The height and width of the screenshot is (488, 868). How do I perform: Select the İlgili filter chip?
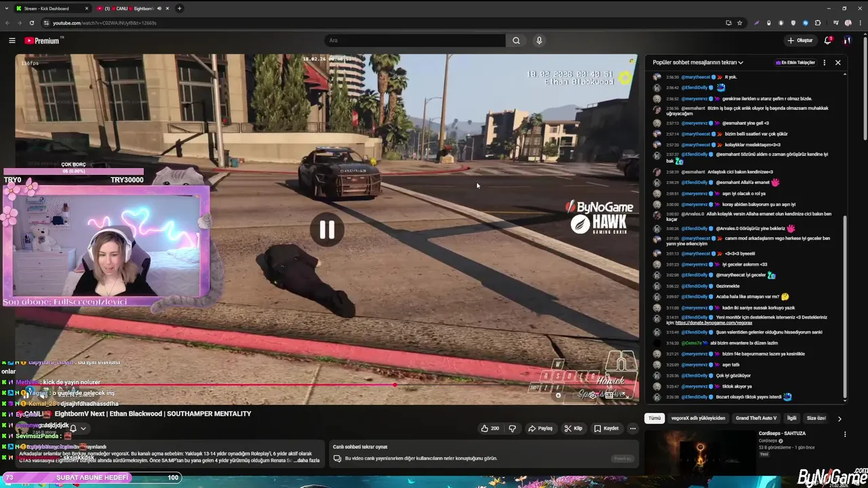coord(791,418)
